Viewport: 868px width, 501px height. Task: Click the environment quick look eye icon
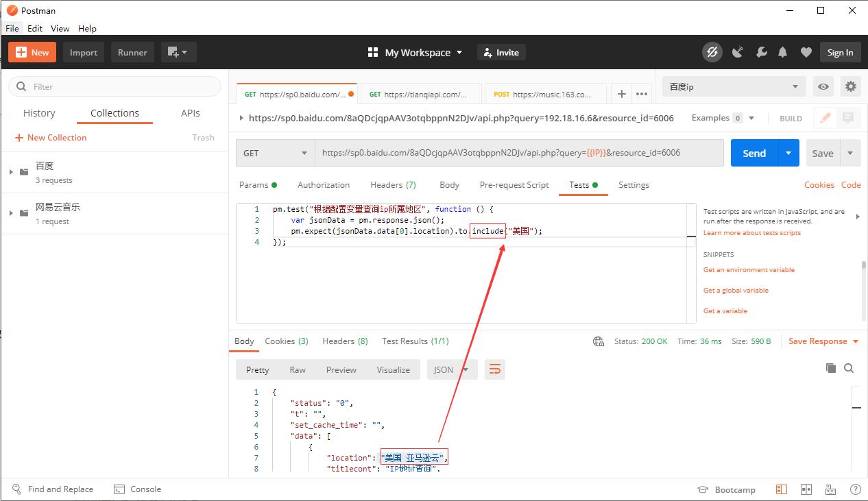click(x=823, y=86)
